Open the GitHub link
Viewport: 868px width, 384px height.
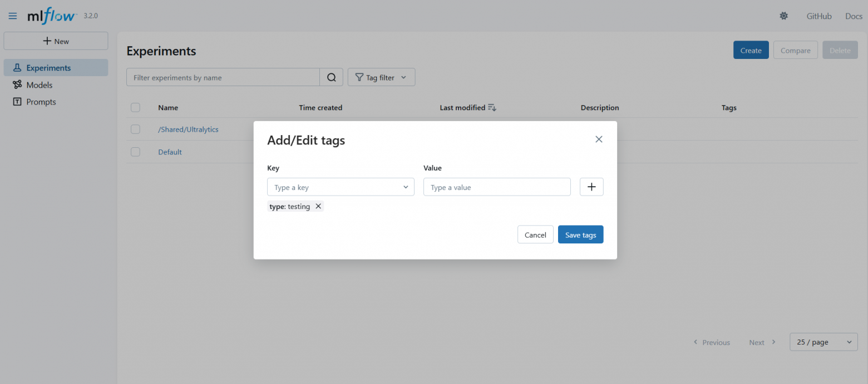[818, 16]
